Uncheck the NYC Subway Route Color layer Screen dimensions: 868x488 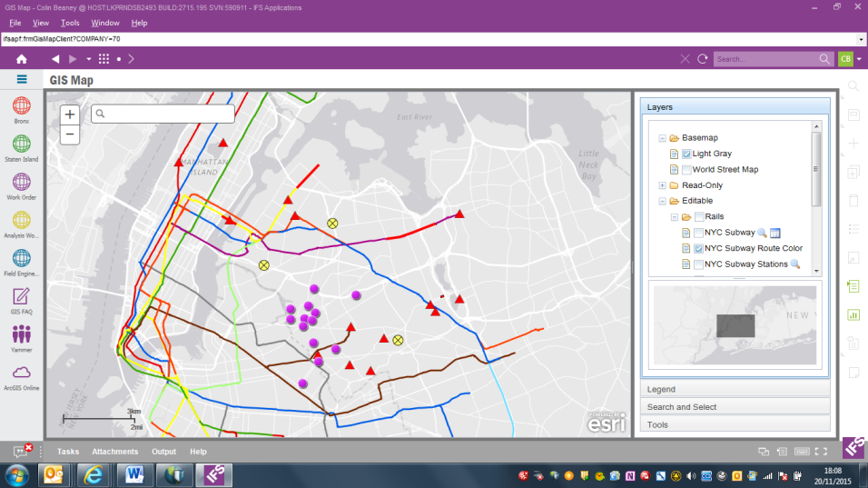(698, 248)
